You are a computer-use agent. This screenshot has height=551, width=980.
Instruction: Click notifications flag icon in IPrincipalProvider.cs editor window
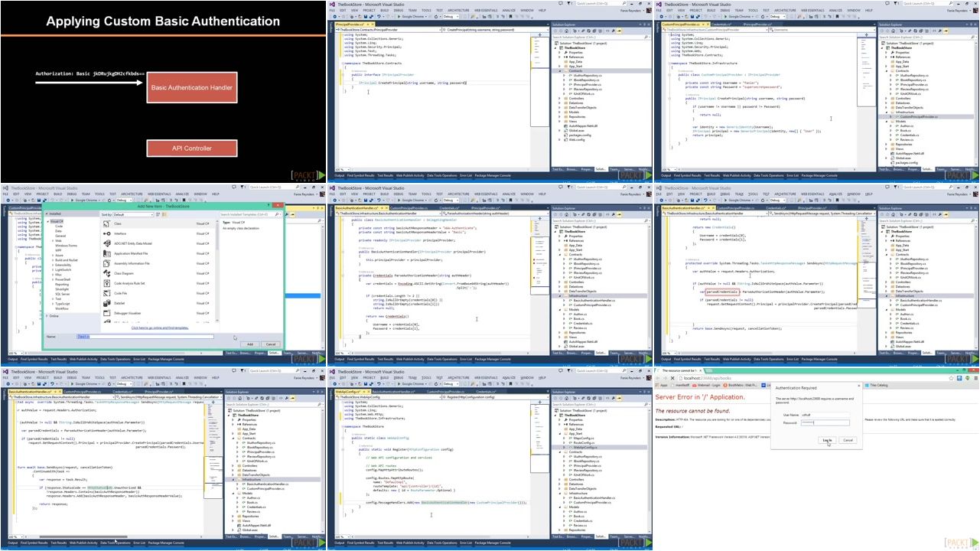(x=568, y=3)
